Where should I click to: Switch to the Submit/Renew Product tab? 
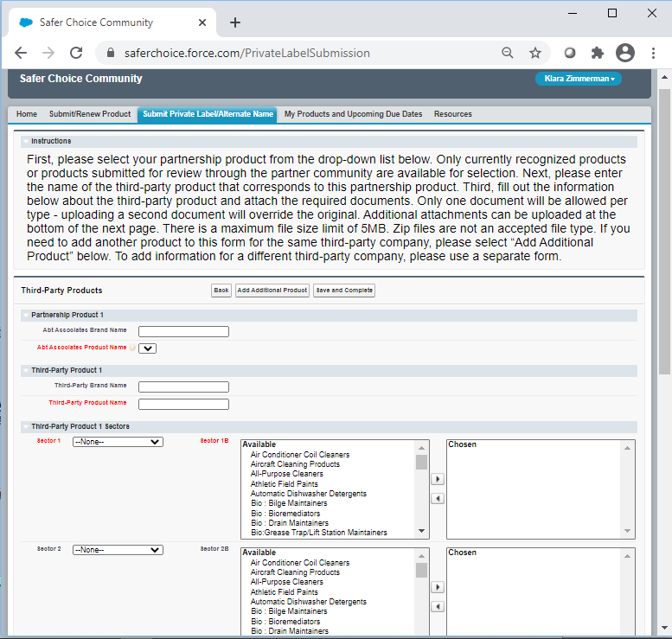tap(90, 114)
